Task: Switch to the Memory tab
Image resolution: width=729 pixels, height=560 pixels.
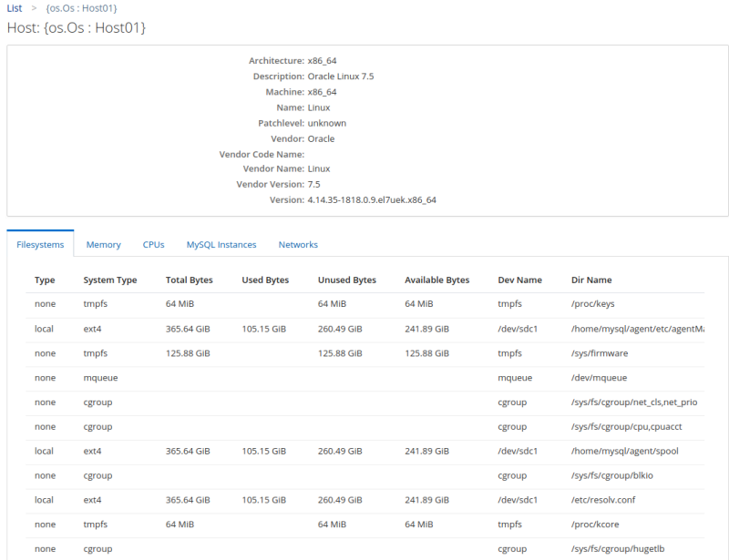Action: point(103,244)
